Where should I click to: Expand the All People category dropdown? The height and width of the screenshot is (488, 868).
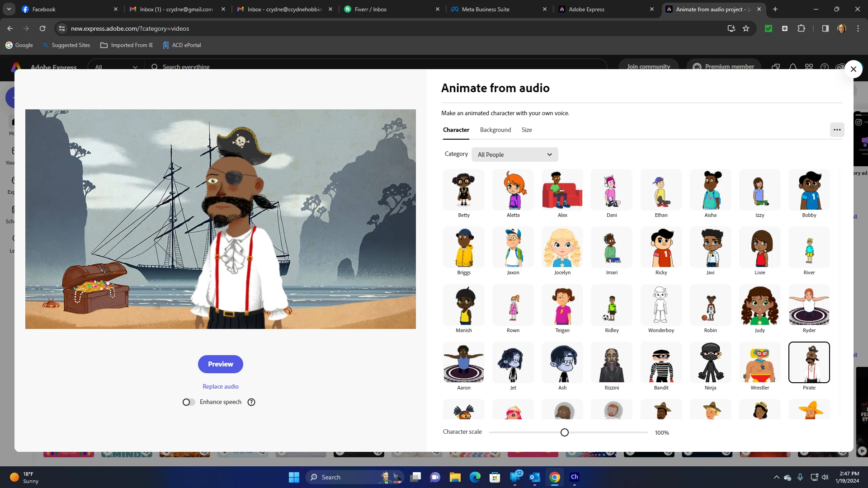pos(514,155)
